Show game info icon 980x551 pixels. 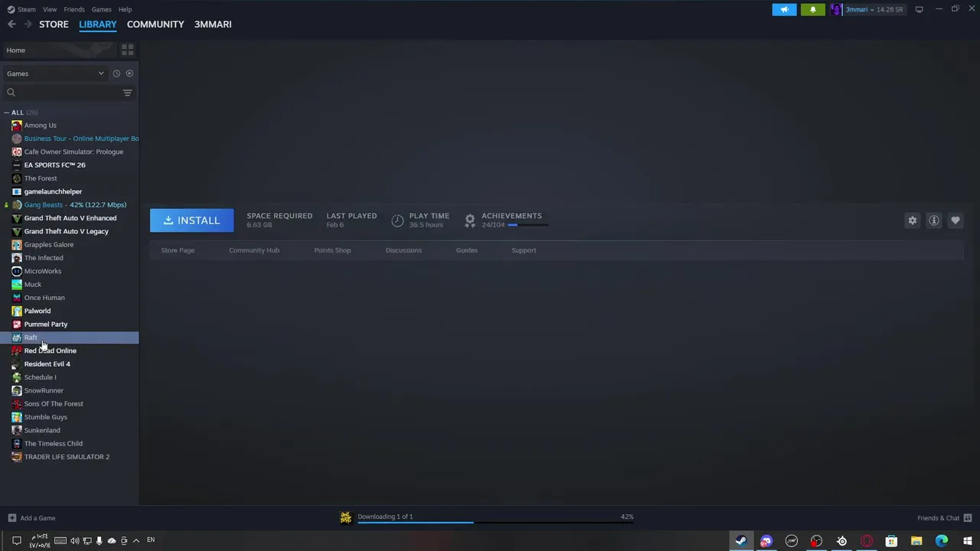point(934,220)
